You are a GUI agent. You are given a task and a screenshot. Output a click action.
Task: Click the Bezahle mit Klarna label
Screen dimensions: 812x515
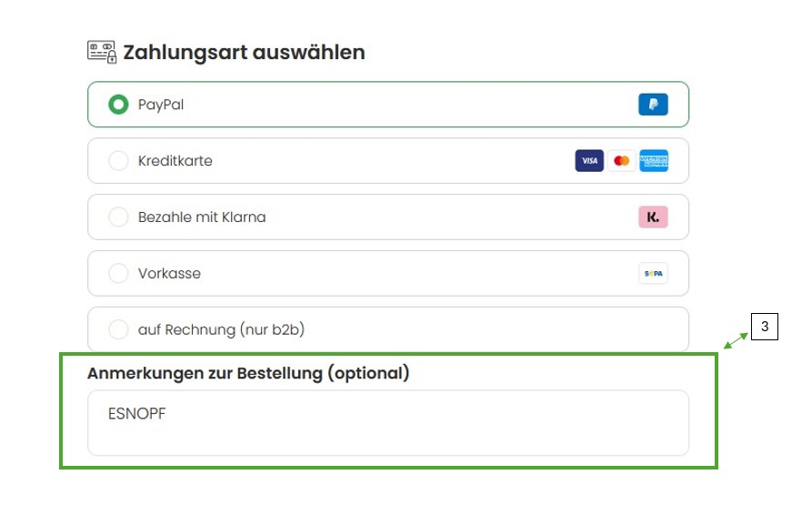[x=202, y=217]
